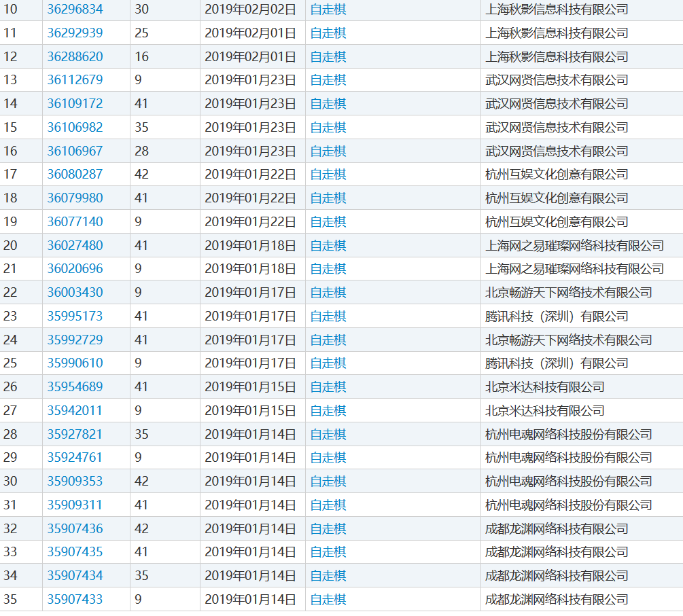The width and height of the screenshot is (683, 616).
Task: Open registration number 36079980 link
Action: point(75,198)
